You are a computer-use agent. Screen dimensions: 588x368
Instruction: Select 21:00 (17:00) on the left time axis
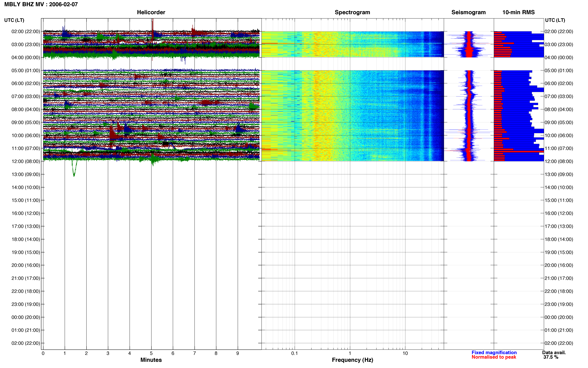[26, 278]
